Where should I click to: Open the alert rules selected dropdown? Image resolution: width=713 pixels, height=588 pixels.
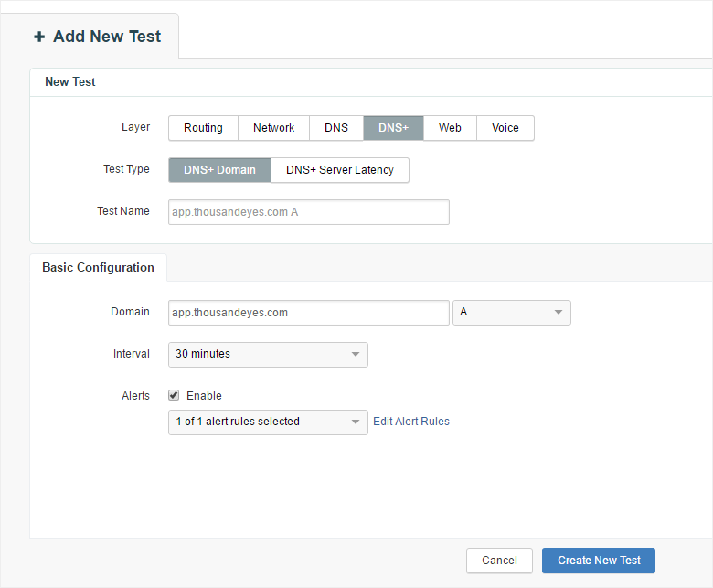(x=268, y=422)
